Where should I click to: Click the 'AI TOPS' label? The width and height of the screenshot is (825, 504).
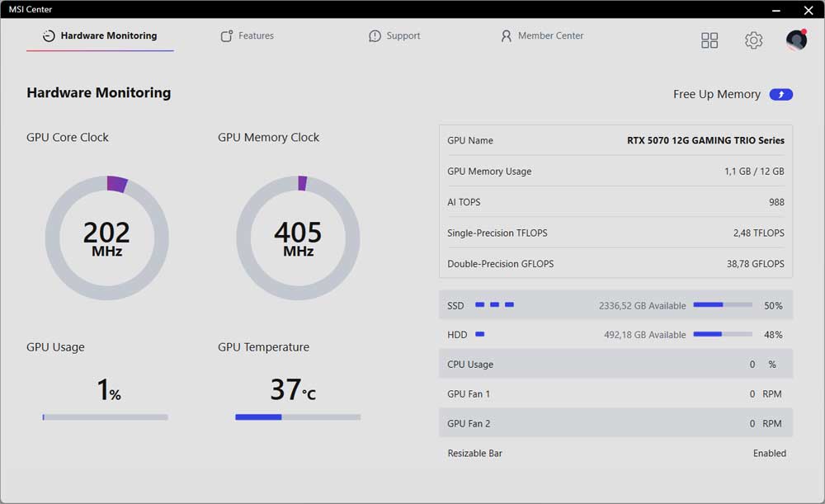(464, 202)
